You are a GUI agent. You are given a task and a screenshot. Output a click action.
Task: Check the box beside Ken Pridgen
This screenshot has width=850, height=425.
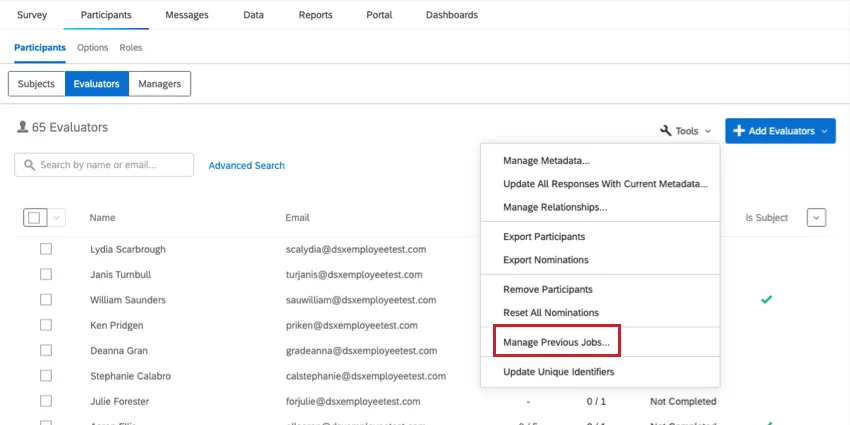click(x=46, y=325)
